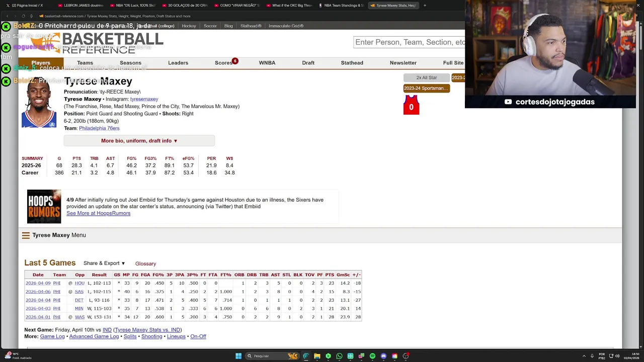Image resolution: width=644 pixels, height=362 pixels.
Task: Open the Stathead nav menu item
Action: click(x=352, y=63)
